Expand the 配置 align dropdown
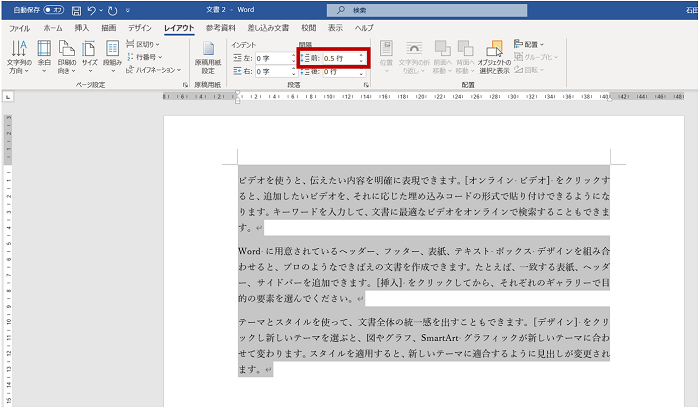The height and width of the screenshot is (409, 700). [x=529, y=45]
